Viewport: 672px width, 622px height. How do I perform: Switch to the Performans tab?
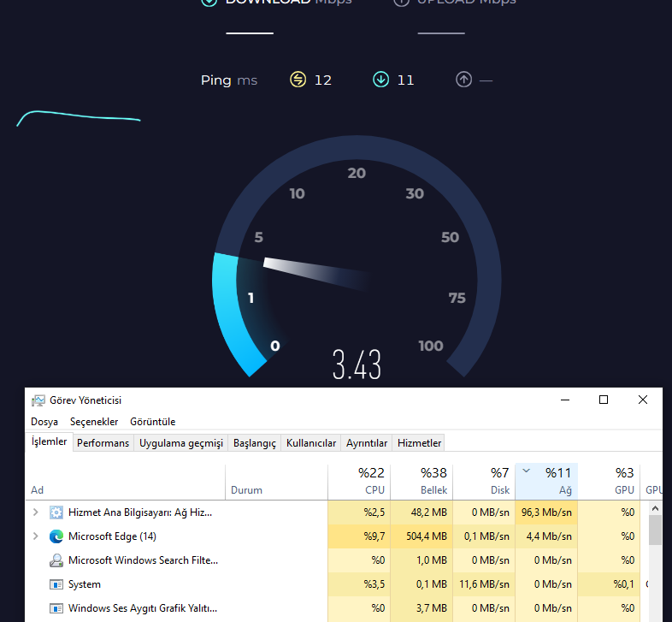pos(103,443)
